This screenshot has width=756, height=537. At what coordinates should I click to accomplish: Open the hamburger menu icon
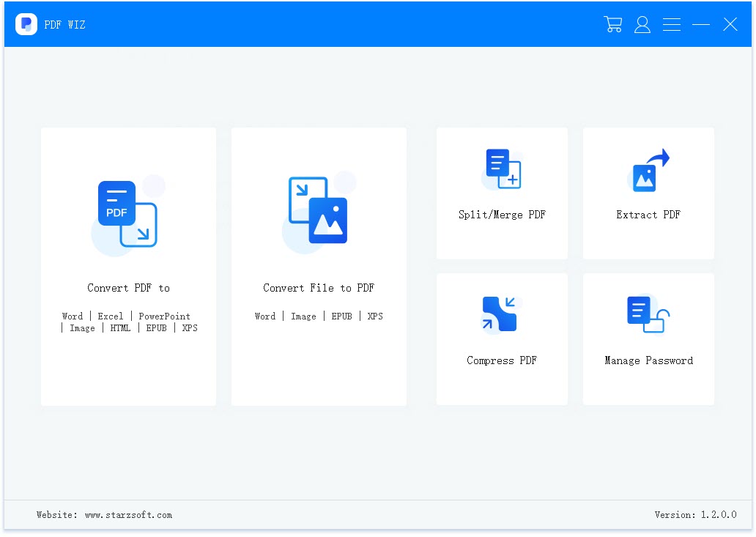(672, 24)
